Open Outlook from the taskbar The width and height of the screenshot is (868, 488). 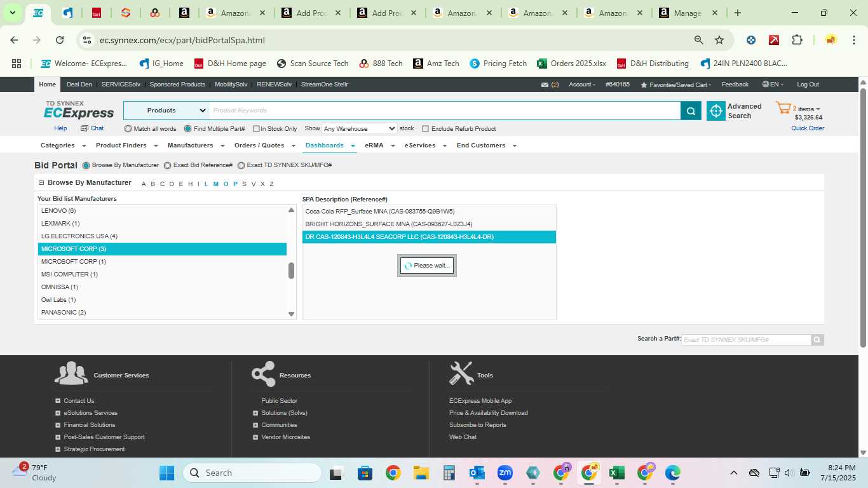click(x=477, y=473)
